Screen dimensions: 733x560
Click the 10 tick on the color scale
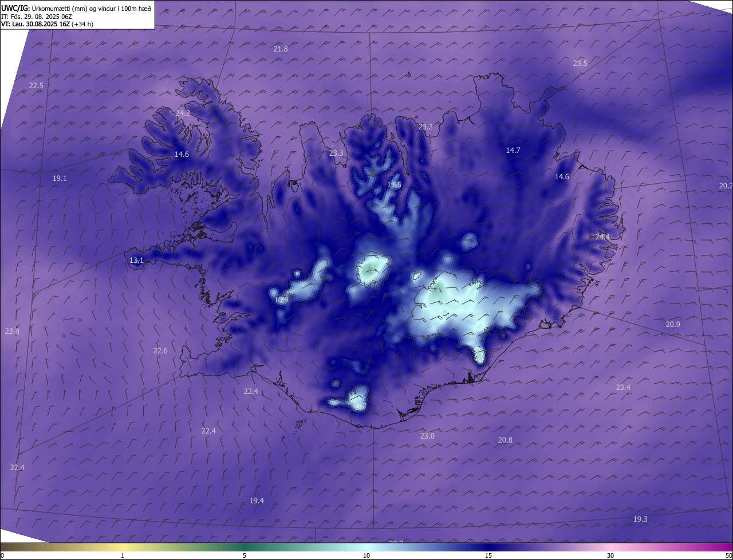coord(366,556)
